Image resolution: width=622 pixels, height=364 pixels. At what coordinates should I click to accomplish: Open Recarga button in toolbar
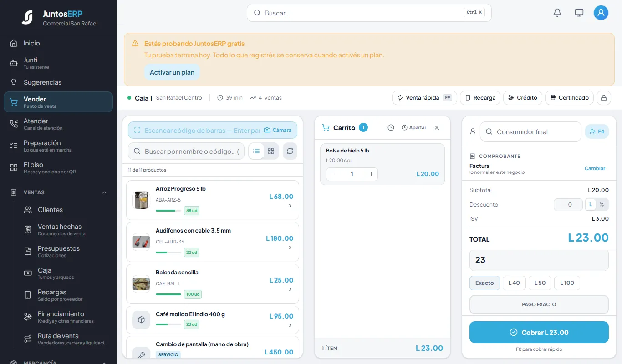(x=480, y=98)
